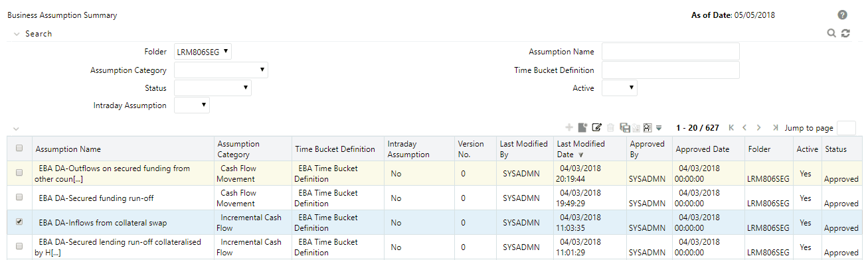Open the help icon
The image size is (868, 260).
point(843,15)
